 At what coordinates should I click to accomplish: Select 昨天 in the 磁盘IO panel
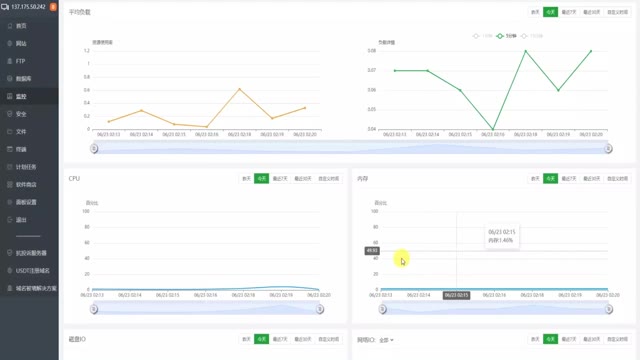246,339
